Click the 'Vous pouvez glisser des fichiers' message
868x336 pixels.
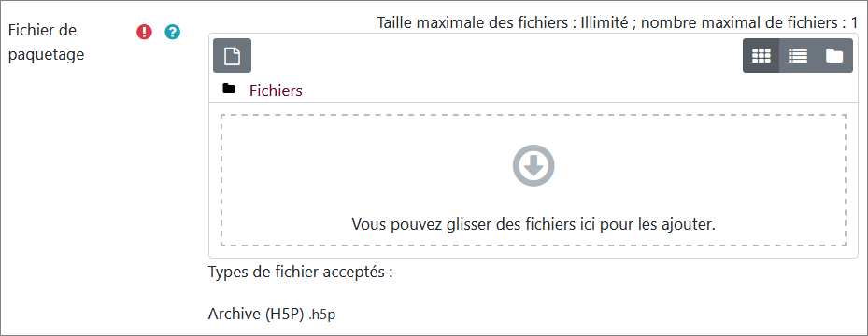tap(534, 224)
